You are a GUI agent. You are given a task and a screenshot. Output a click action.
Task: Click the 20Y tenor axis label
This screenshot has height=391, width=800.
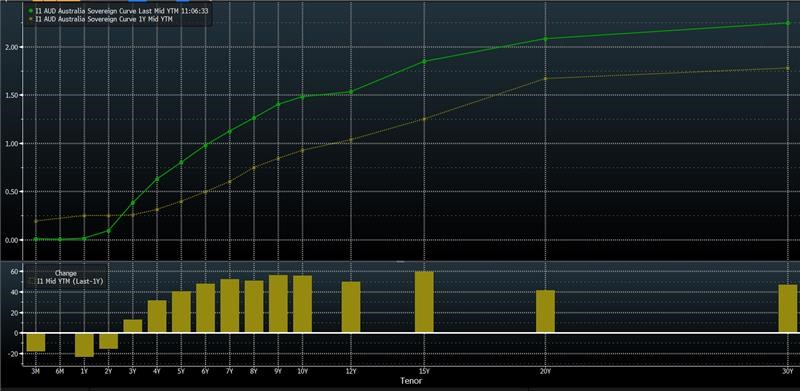545,372
